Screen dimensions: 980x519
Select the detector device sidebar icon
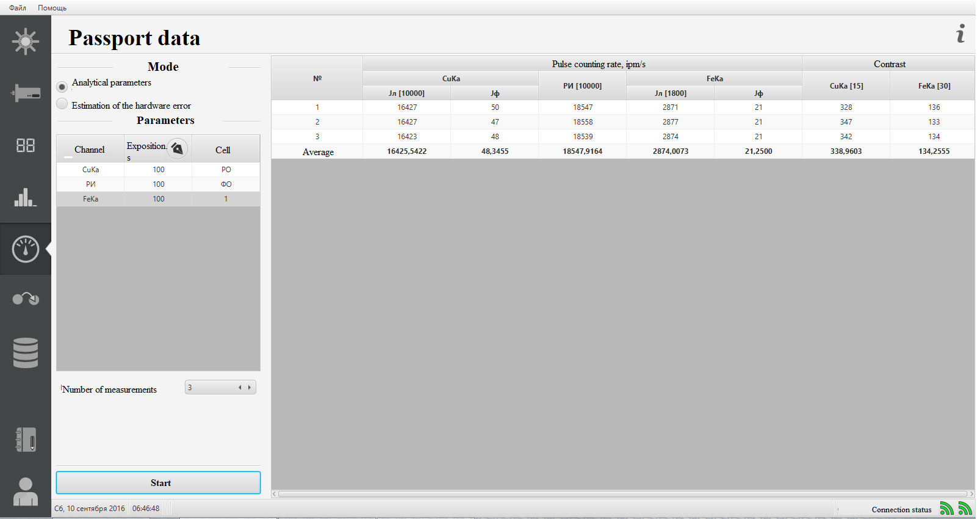click(x=26, y=93)
